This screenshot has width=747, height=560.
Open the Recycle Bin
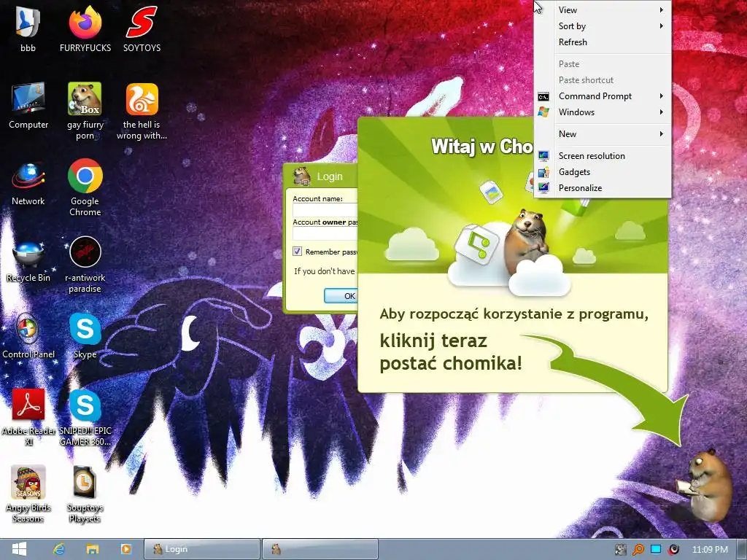click(28, 260)
